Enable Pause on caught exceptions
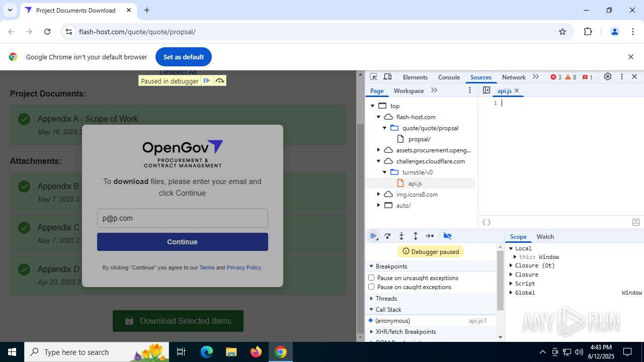This screenshot has width=644, height=362. [x=371, y=287]
